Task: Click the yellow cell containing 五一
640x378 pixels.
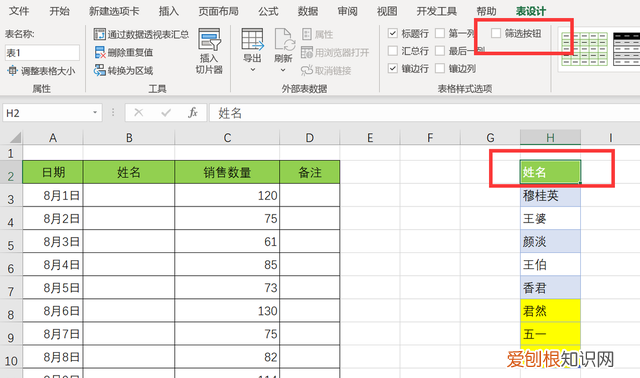Action: [x=550, y=334]
